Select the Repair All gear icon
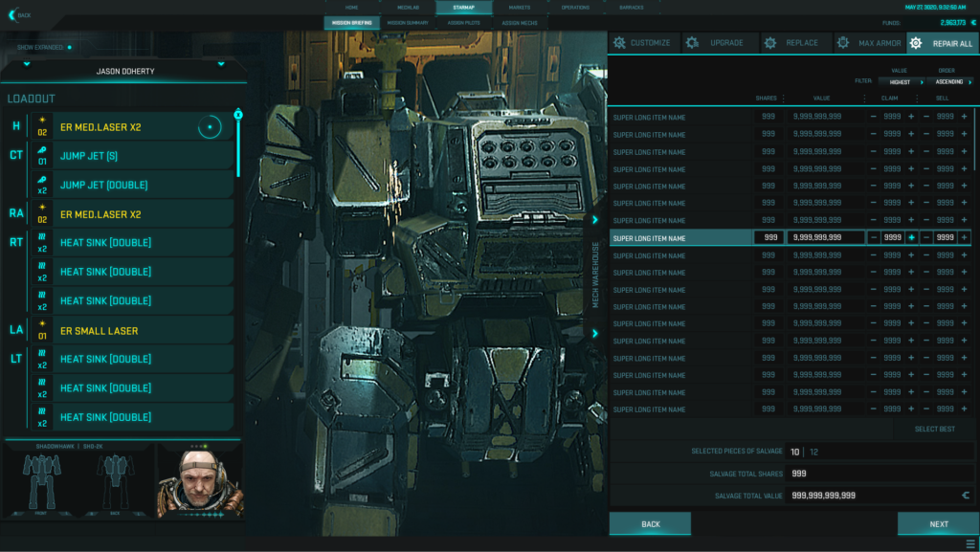Viewport: 980px width, 552px height. pyautogui.click(x=916, y=43)
